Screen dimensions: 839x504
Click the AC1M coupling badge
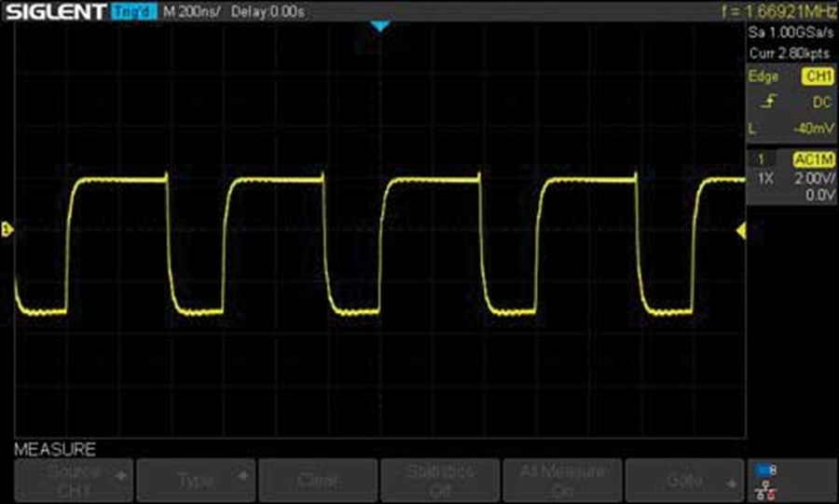(x=814, y=159)
